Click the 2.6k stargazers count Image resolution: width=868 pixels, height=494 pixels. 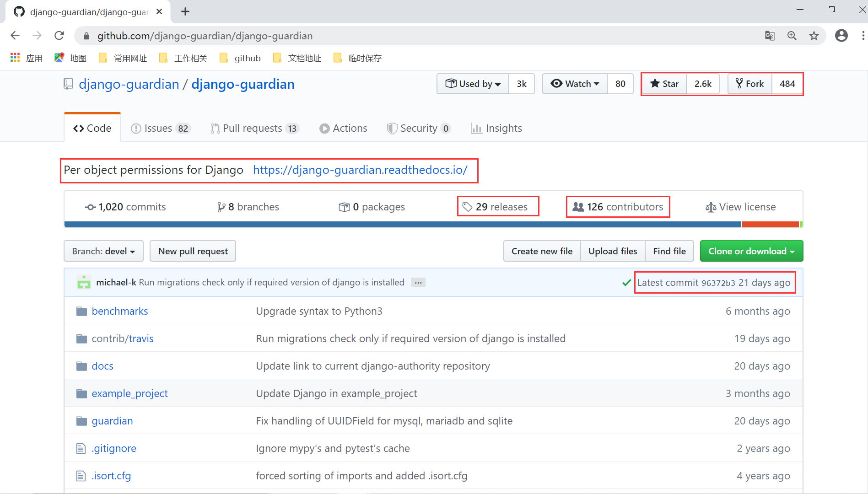pos(703,84)
